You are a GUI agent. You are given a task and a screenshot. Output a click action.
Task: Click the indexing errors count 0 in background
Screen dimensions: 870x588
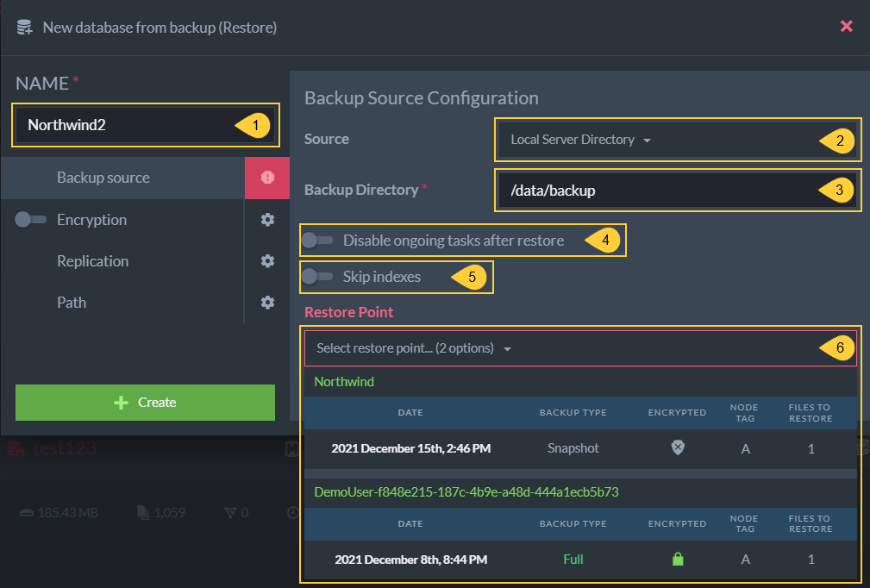pos(236,512)
